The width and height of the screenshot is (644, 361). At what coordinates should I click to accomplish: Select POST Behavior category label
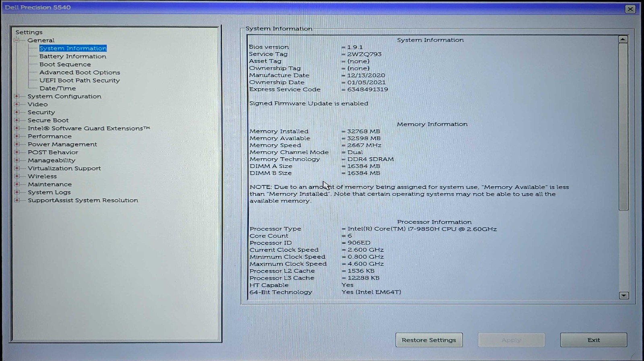pyautogui.click(x=53, y=152)
